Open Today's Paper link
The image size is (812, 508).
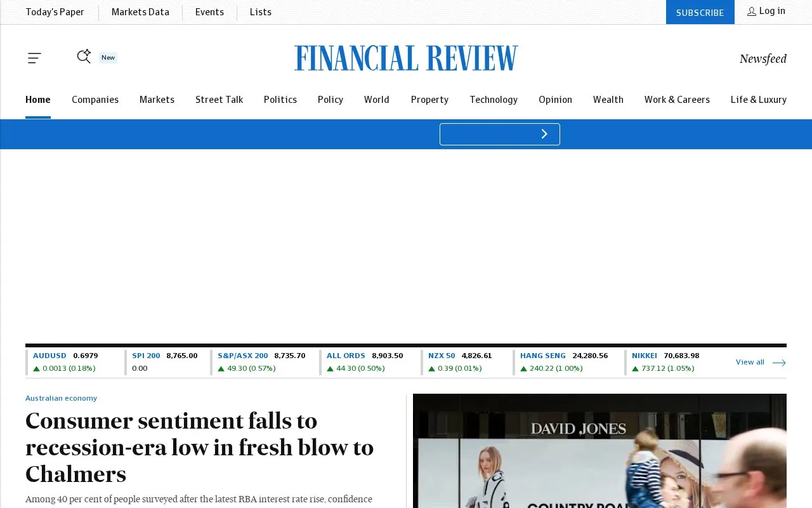tap(55, 12)
